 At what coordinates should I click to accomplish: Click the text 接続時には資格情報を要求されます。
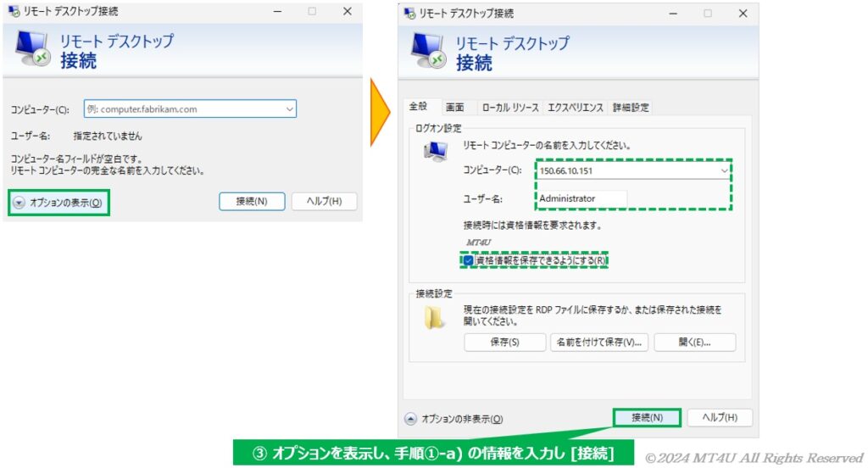coord(532,226)
